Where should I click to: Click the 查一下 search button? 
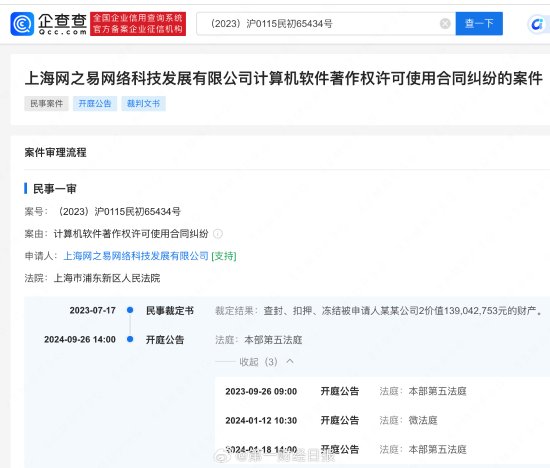point(479,24)
